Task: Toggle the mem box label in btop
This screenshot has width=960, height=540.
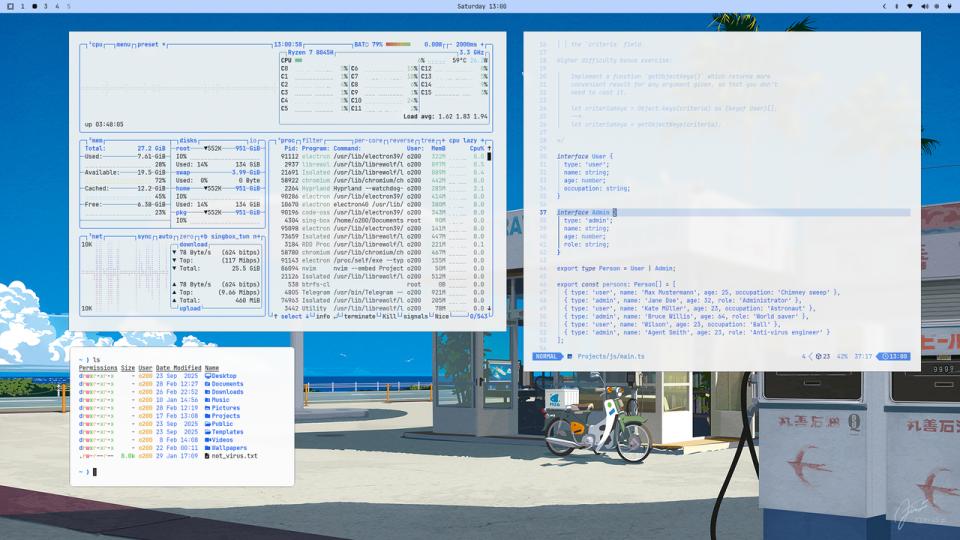Action: (x=96, y=140)
